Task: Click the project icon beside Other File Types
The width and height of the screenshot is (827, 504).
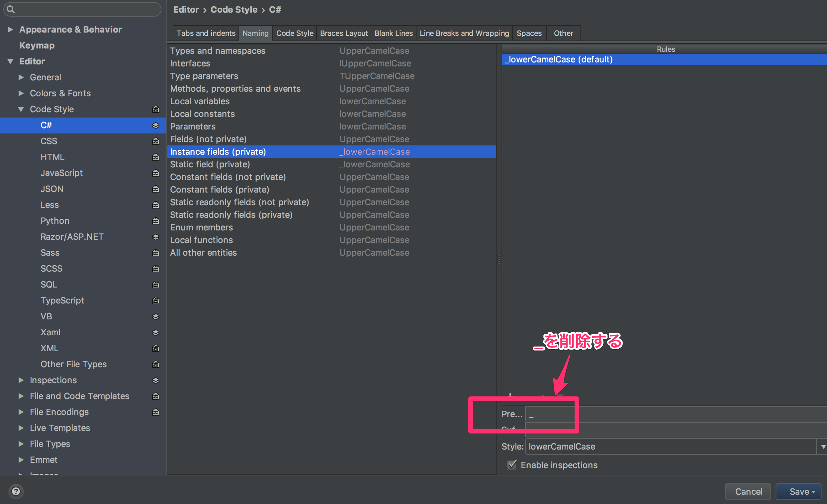Action: click(156, 365)
